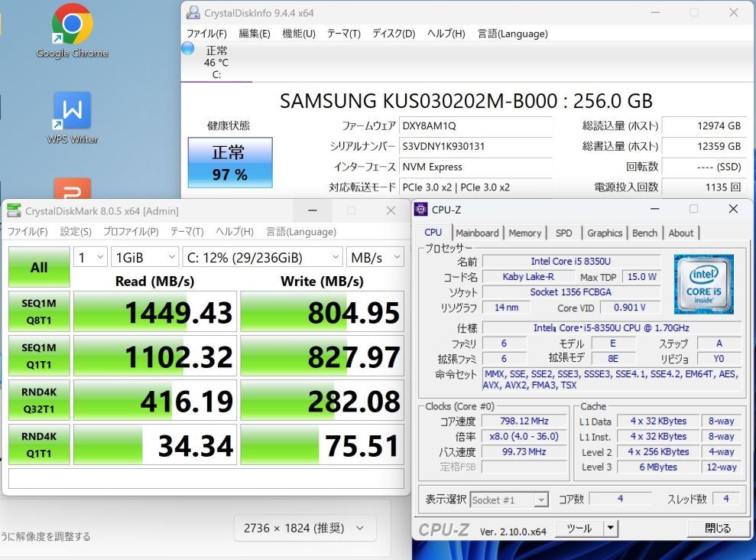Click the empty comment field in CrystalDiskMark
This screenshot has height=560, width=756.
click(206, 478)
